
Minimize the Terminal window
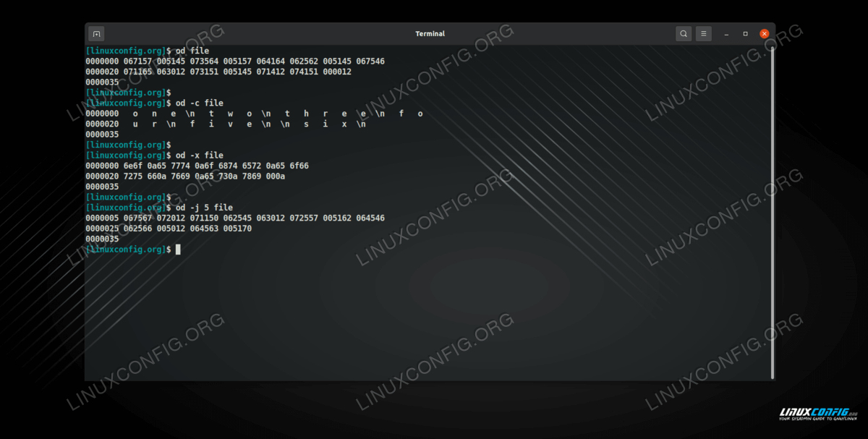726,34
